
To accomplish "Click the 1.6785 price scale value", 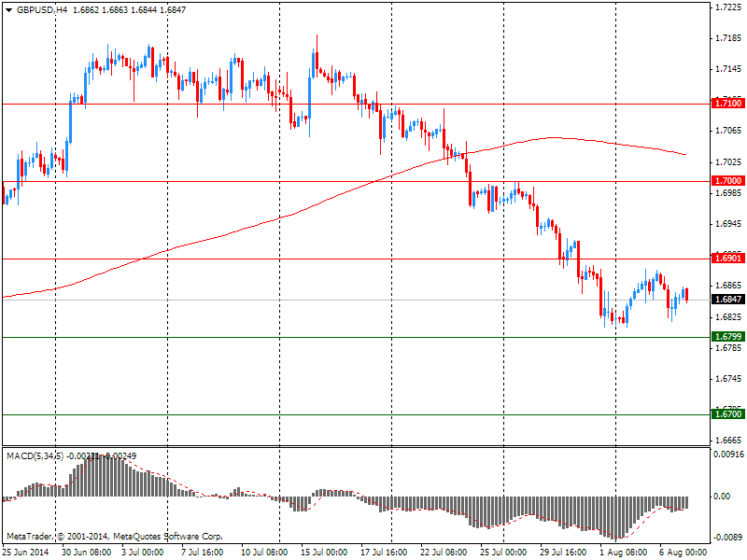I will tap(729, 348).
